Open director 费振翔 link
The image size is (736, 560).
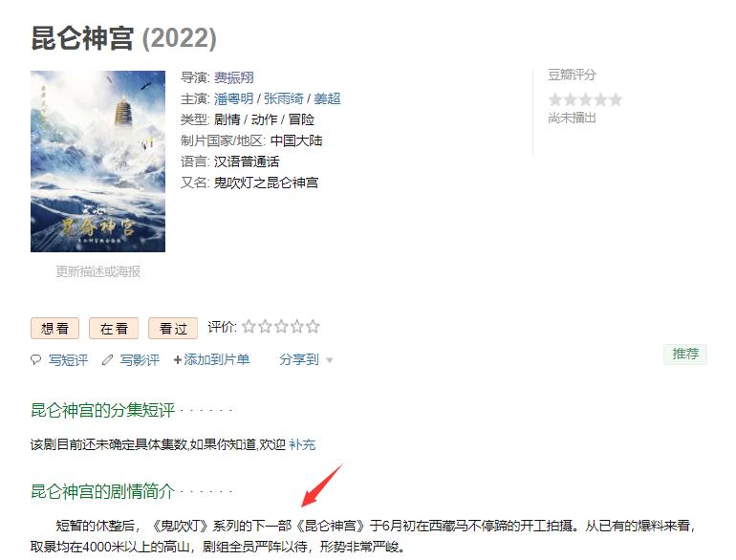click(234, 77)
